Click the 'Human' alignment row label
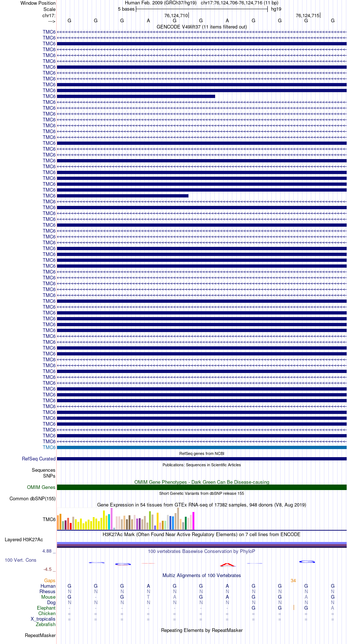 tap(48, 586)
